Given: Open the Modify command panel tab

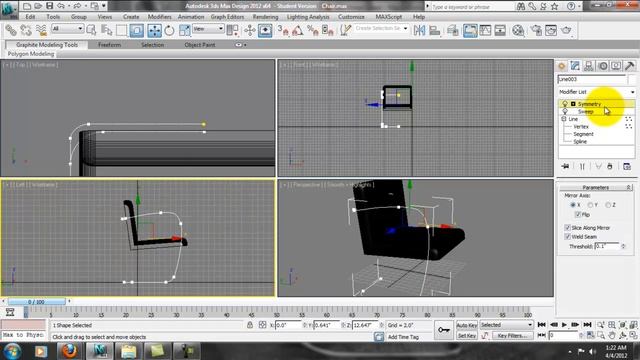Looking at the screenshot, I should pos(575,66).
